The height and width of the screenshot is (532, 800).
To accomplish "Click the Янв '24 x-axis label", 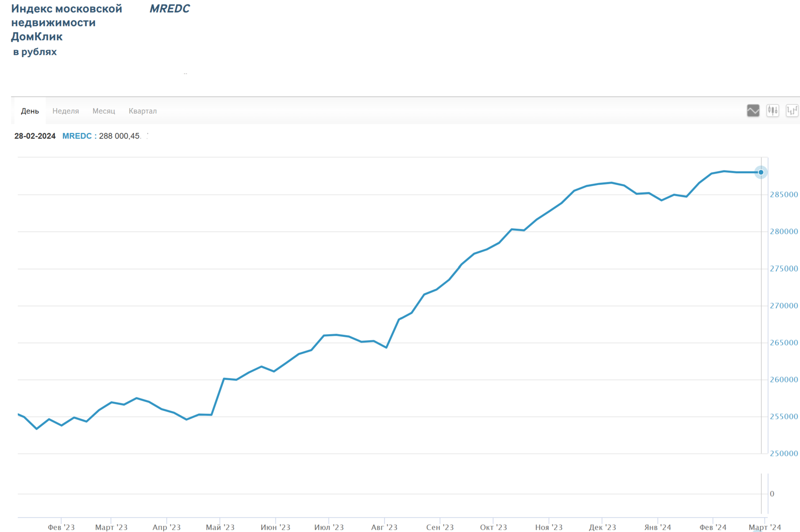I will (658, 527).
